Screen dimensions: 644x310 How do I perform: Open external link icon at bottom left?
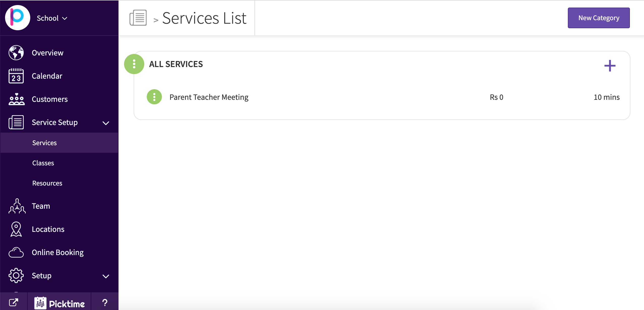(x=14, y=302)
